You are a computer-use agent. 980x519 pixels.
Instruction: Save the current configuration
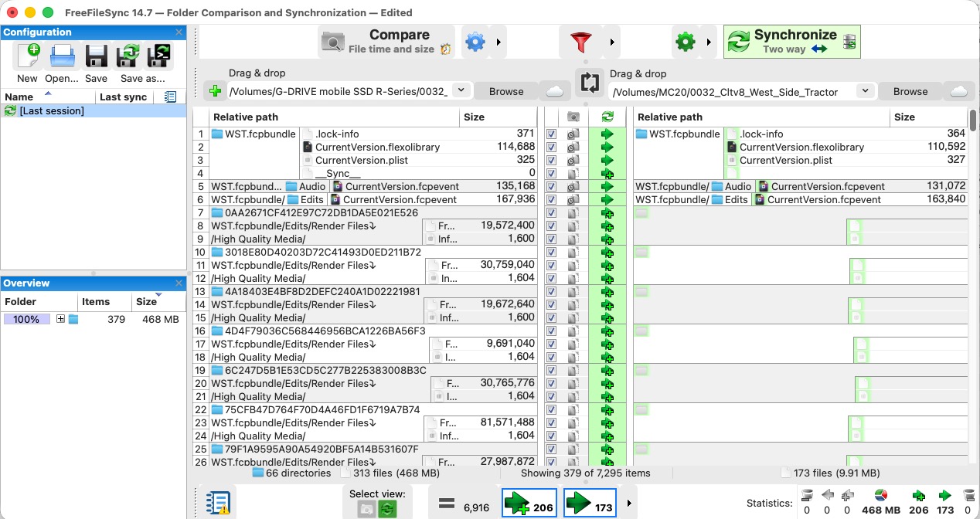pos(96,58)
